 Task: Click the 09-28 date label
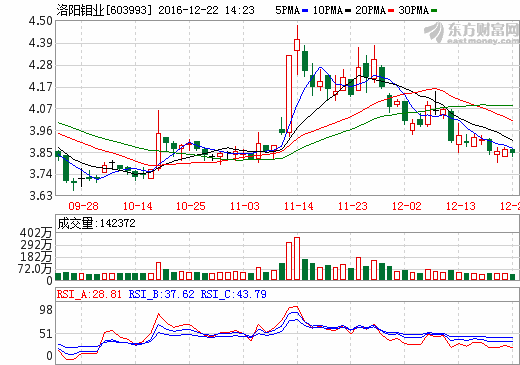coord(83,206)
